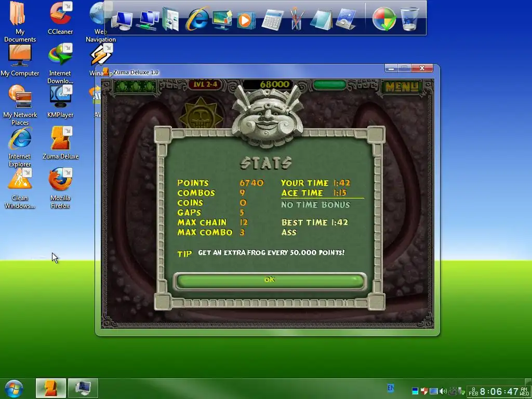
Task: Open Clean Windows desktop shortcut
Action: coord(20,189)
